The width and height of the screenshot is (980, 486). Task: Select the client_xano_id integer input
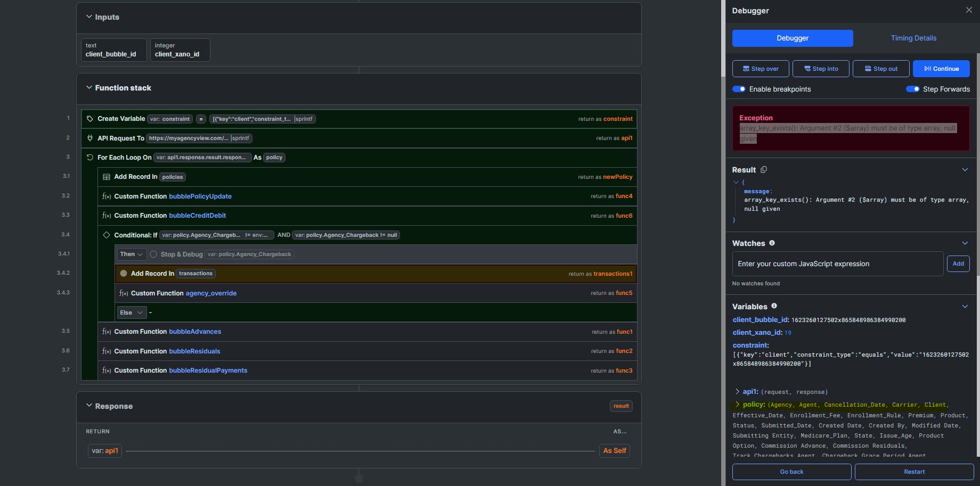[180, 50]
